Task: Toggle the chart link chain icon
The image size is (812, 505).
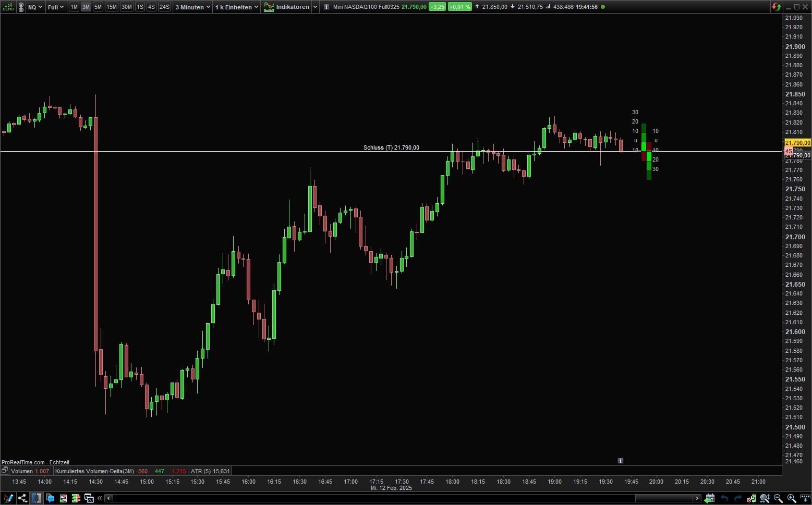Action: pos(21,7)
